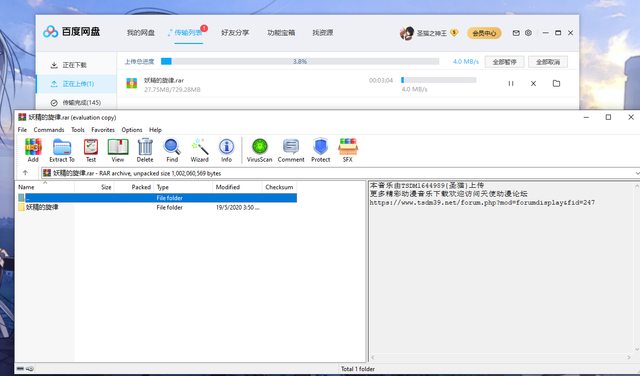640x376 pixels.
Task: Select the 妖精的旋律 folder row
Action: click(157, 207)
